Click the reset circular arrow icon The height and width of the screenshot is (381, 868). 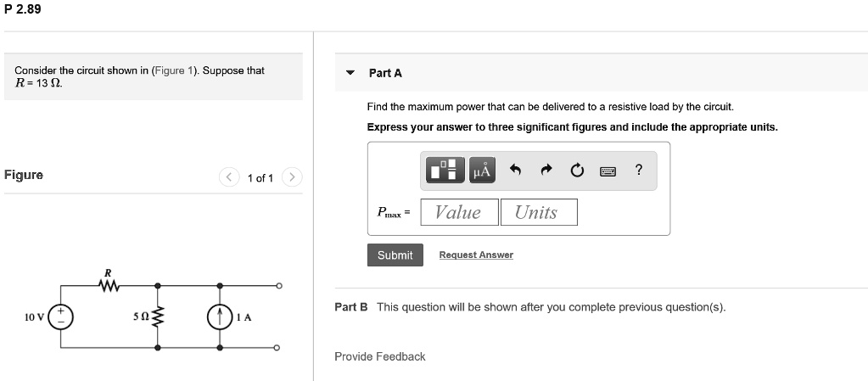pyautogui.click(x=577, y=170)
